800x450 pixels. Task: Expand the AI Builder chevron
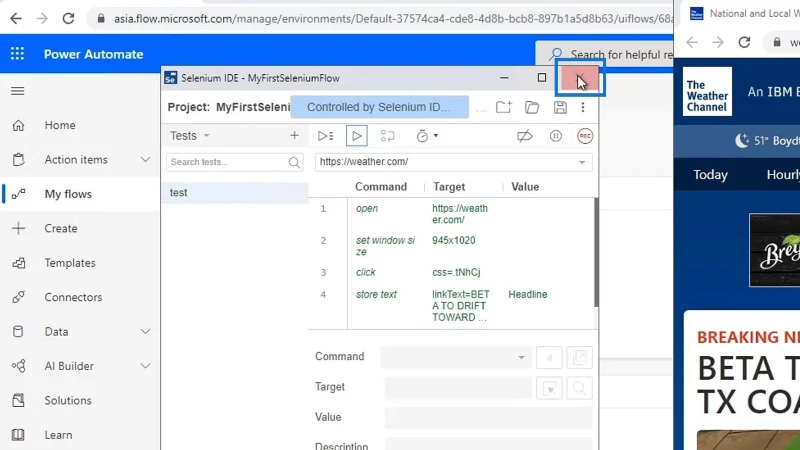(x=145, y=366)
